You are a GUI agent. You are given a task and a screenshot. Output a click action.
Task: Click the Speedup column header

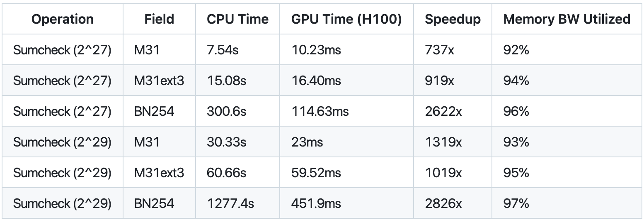pos(453,19)
